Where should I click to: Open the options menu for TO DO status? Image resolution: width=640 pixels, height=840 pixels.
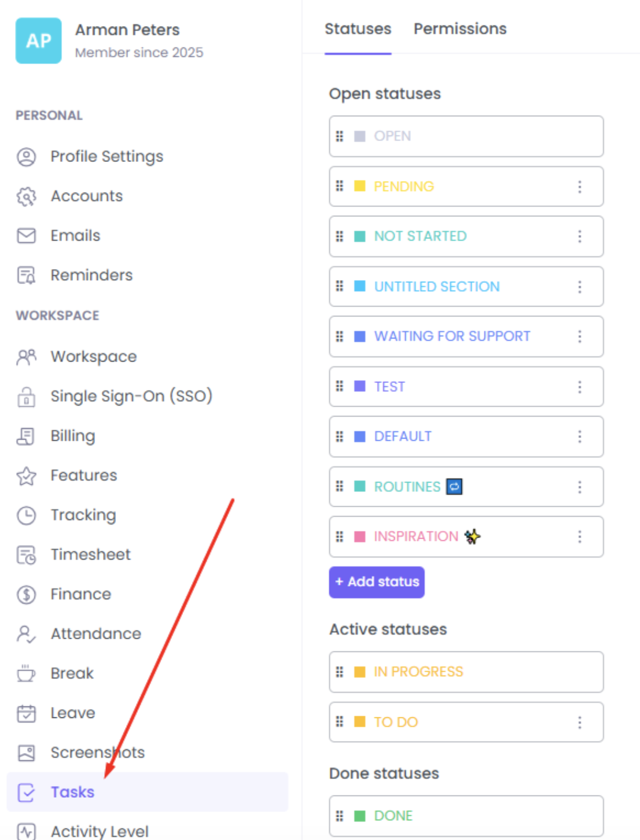coord(579,722)
